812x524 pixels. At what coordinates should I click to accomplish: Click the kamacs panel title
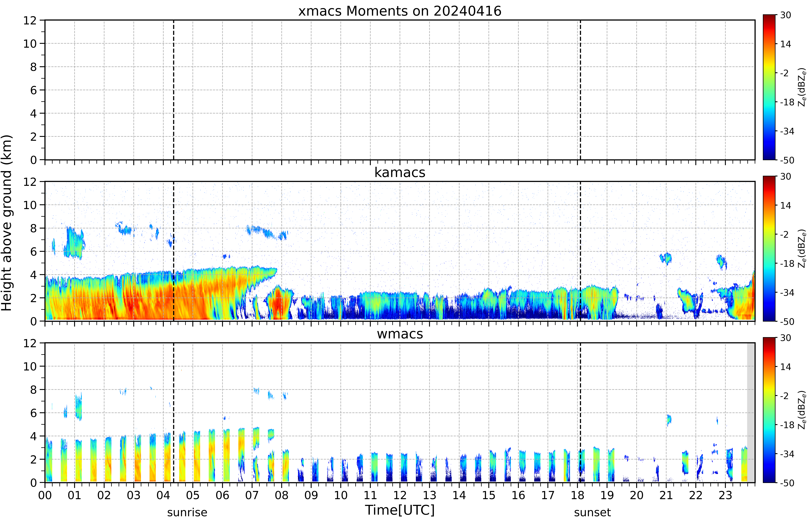pos(400,172)
